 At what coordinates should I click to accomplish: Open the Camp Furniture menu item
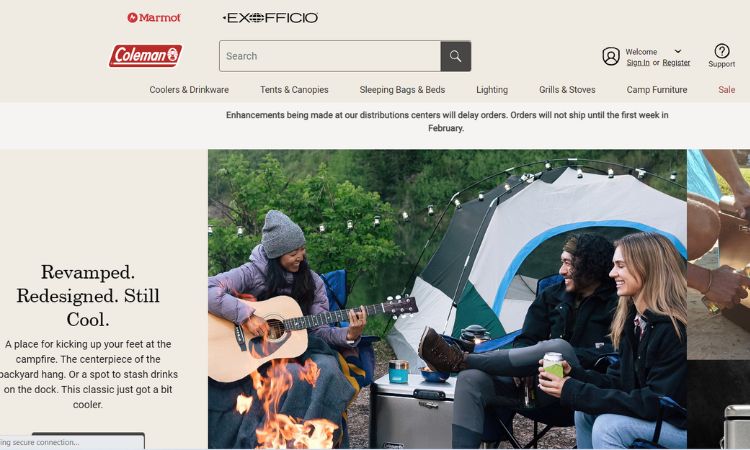click(657, 89)
